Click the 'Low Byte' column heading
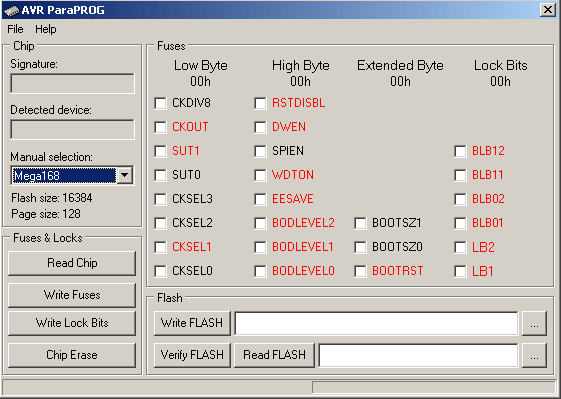 200,65
